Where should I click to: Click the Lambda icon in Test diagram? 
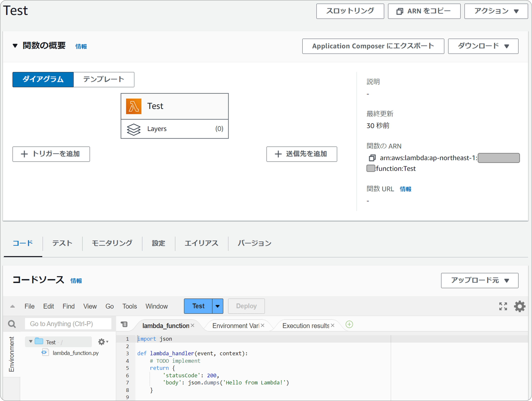pyautogui.click(x=134, y=106)
